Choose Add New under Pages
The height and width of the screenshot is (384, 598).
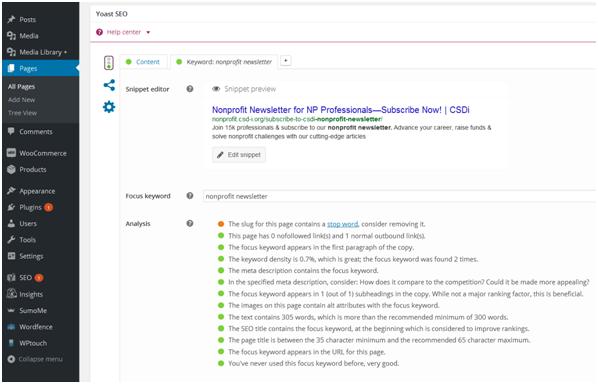pos(21,100)
